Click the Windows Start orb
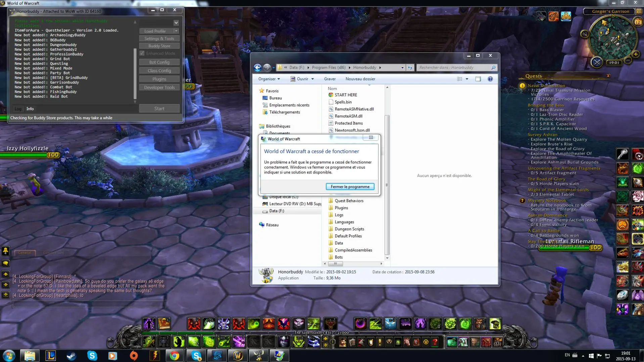644x362 pixels. click(9, 356)
